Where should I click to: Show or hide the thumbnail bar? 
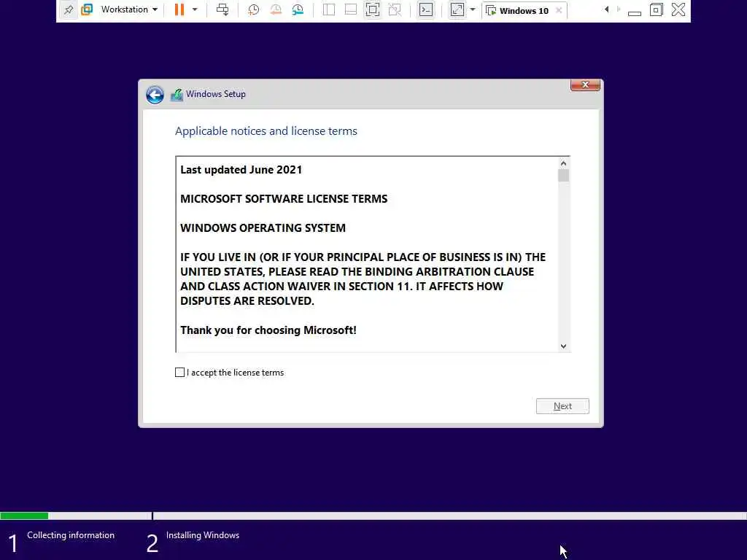pos(351,9)
